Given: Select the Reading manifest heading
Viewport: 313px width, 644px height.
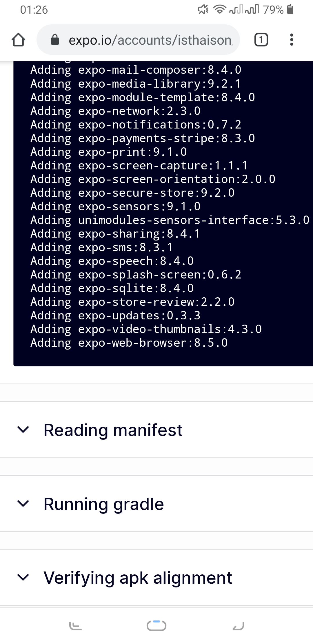Looking at the screenshot, I should point(113,430).
